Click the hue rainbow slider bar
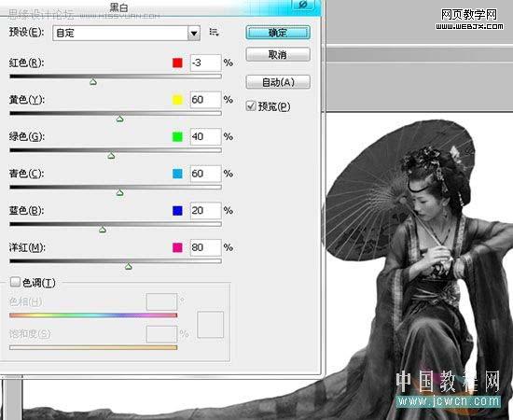The width and height of the screenshot is (513, 420). point(93,315)
